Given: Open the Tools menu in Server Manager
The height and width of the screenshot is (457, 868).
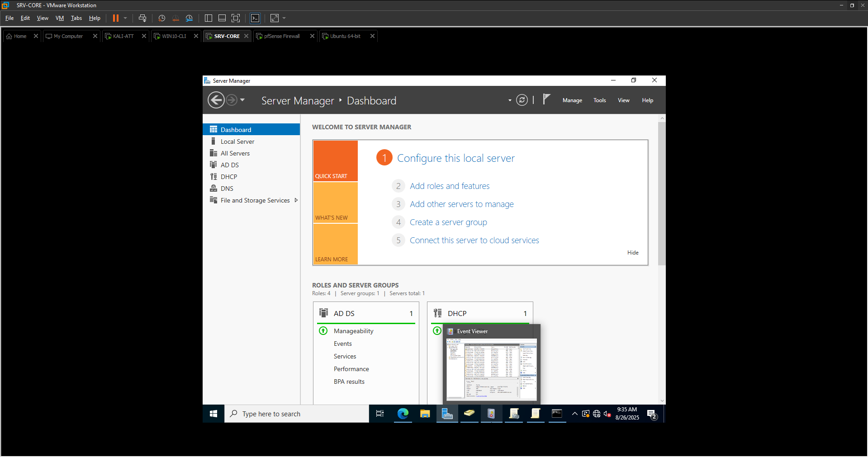Looking at the screenshot, I should (599, 100).
